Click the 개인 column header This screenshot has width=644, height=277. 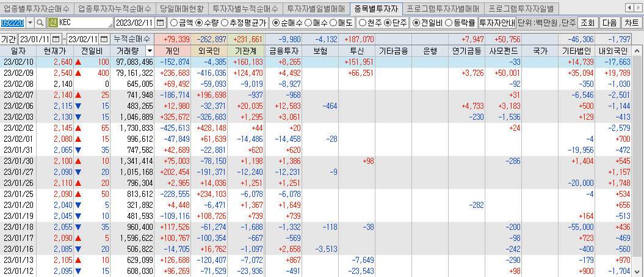coord(173,51)
